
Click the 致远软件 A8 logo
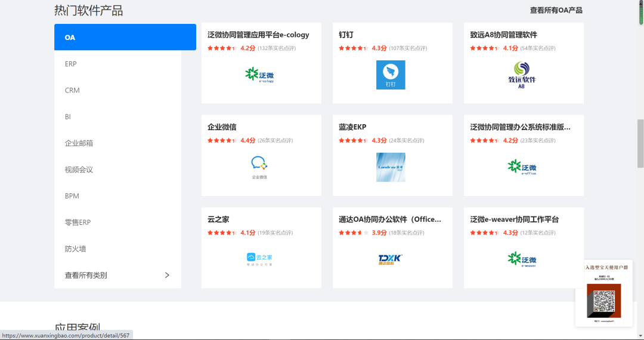522,75
